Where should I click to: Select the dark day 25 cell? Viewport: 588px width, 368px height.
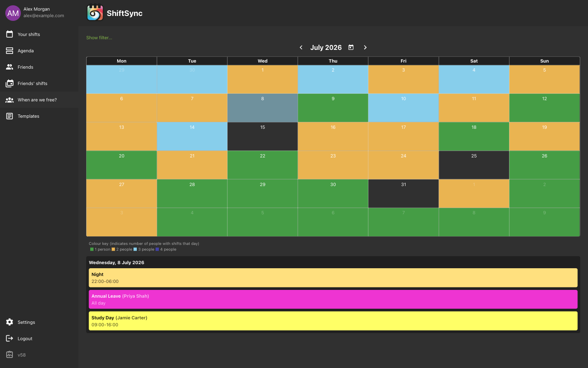474,165
